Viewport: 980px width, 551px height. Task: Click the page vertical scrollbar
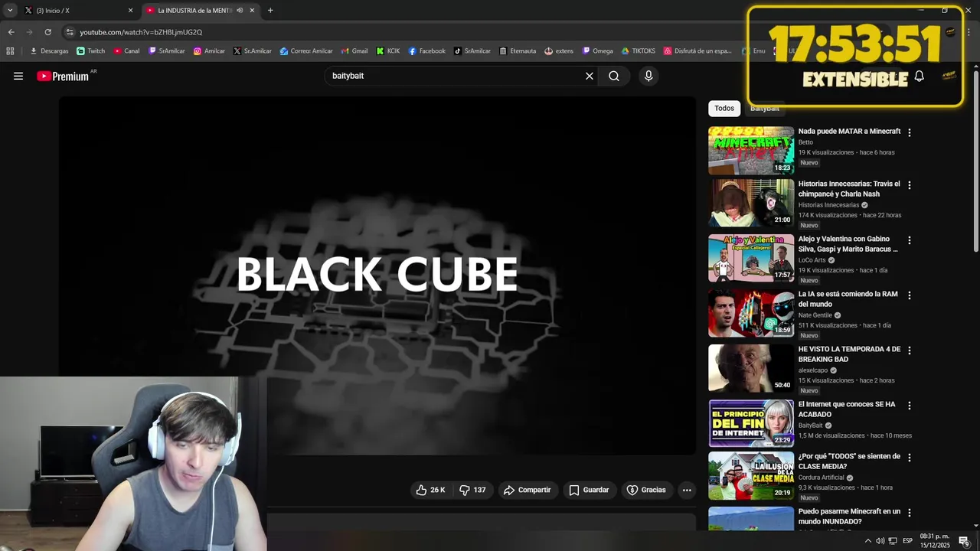(975, 160)
